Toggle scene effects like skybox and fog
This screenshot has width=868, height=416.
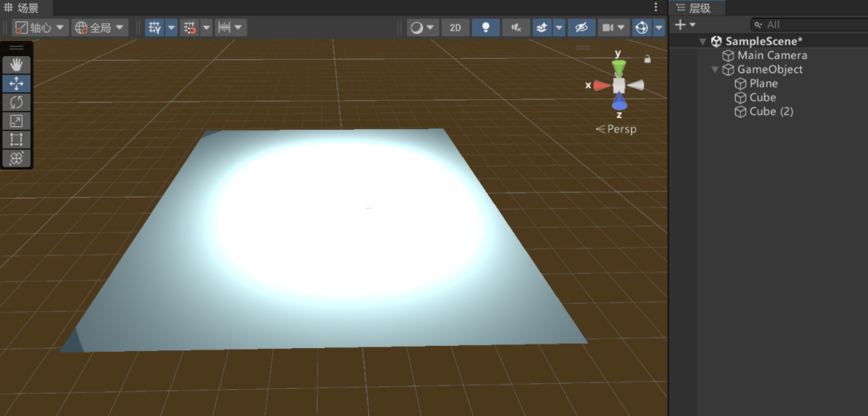pos(542,28)
